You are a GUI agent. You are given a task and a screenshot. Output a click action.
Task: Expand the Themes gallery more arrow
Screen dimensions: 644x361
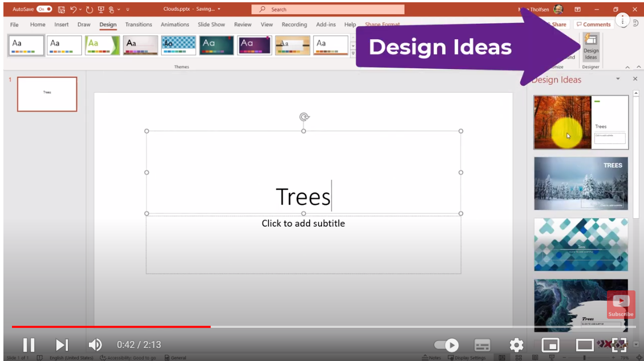pos(353,53)
